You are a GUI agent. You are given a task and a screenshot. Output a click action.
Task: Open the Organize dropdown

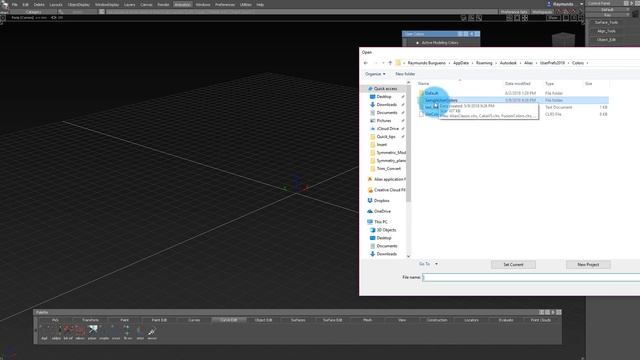pos(375,74)
